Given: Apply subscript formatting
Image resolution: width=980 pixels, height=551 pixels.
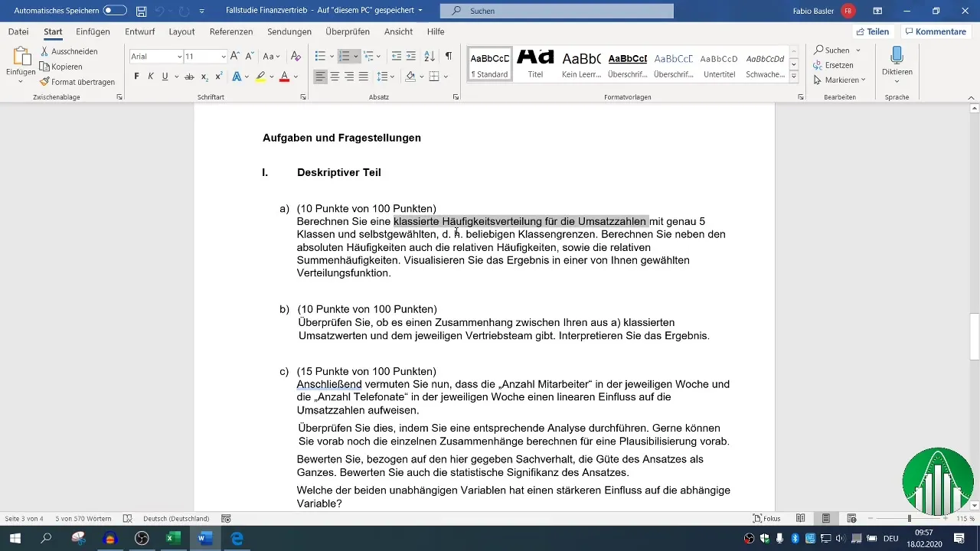Looking at the screenshot, I should pos(204,77).
